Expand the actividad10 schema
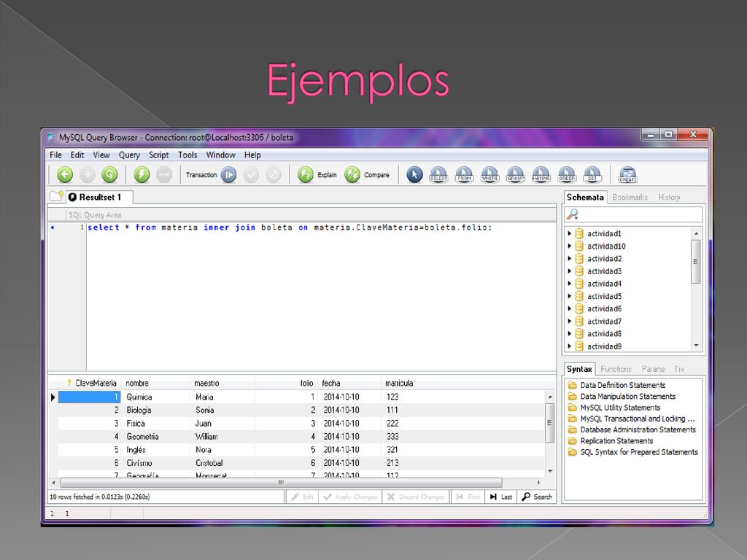This screenshot has height=560, width=747. click(569, 246)
